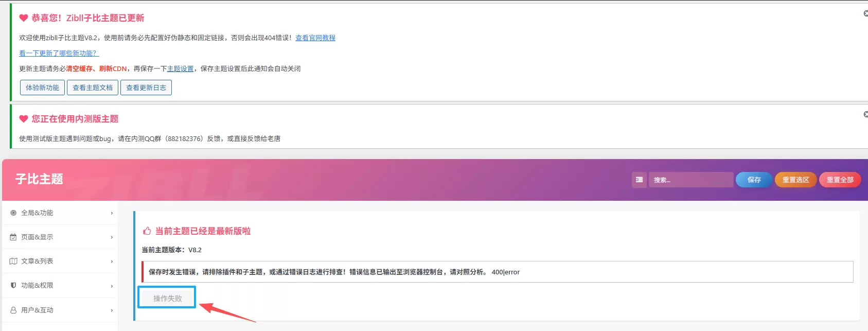Expand the 文章&列表 chevron

(112, 262)
